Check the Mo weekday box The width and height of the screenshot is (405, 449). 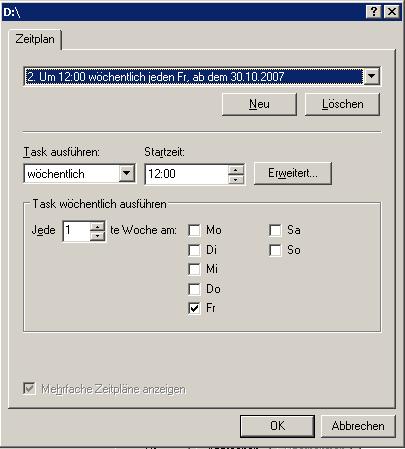[194, 230]
